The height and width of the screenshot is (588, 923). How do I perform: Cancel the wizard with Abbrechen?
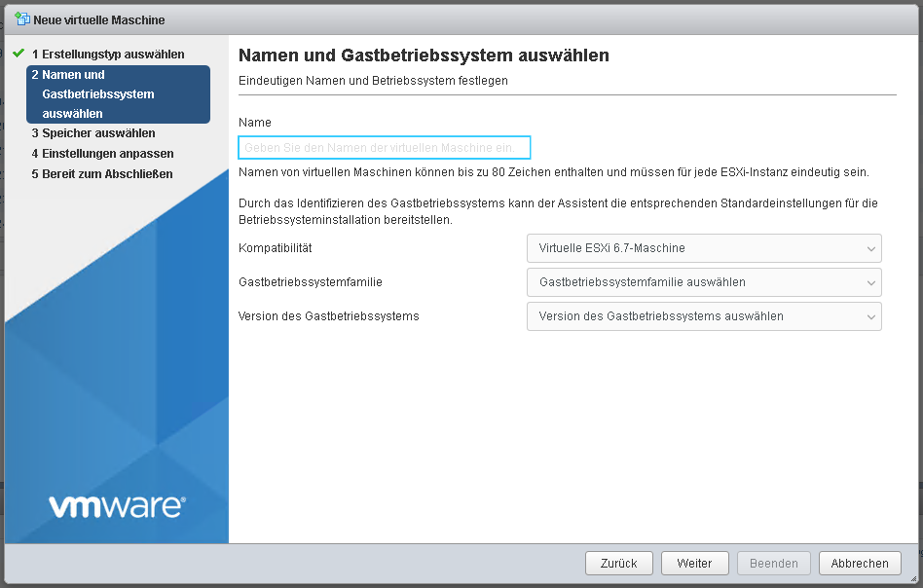(860, 563)
